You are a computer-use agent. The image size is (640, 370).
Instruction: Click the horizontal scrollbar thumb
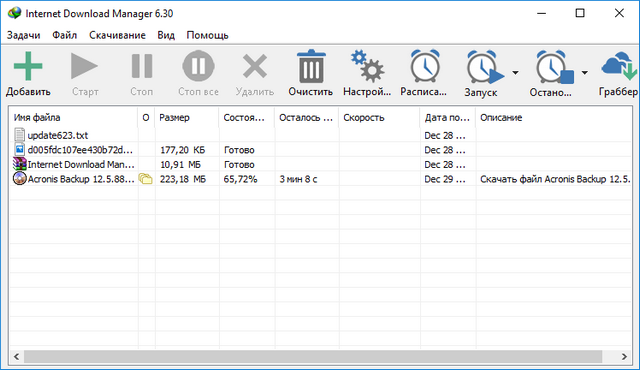(313, 356)
